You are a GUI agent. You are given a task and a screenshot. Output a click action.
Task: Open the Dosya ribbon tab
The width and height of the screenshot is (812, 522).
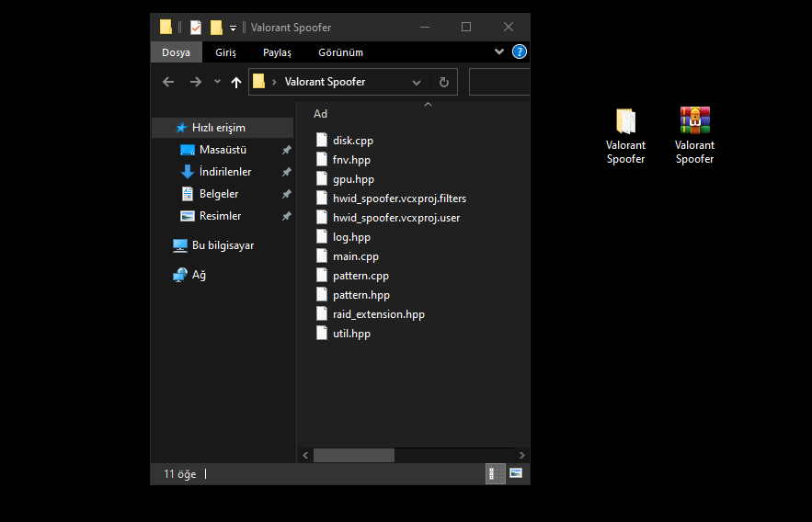coord(176,52)
